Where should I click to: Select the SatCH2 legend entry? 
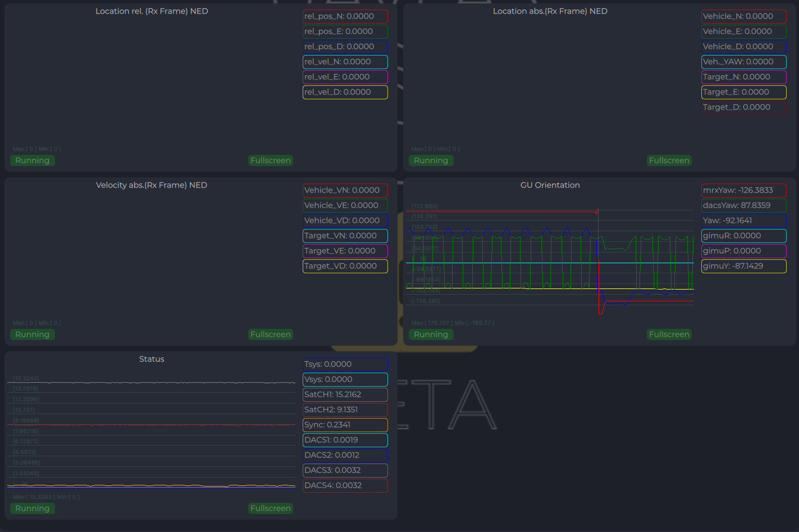tap(345, 410)
